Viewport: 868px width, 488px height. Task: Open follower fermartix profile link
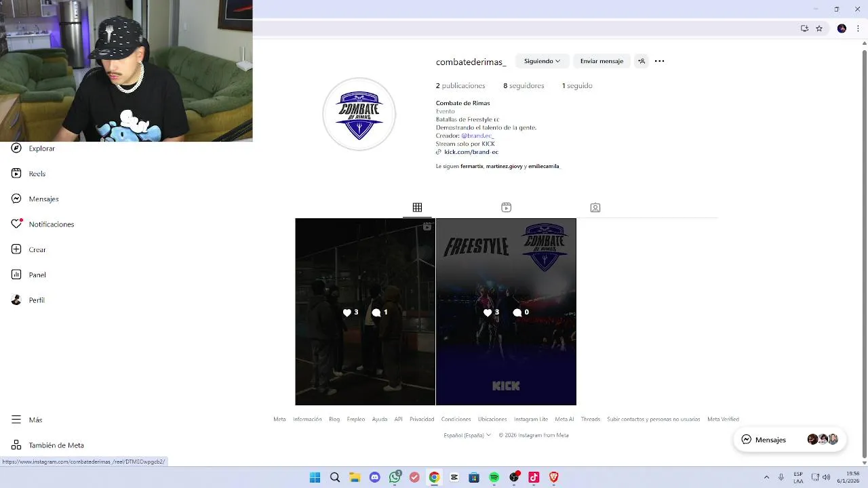(472, 166)
